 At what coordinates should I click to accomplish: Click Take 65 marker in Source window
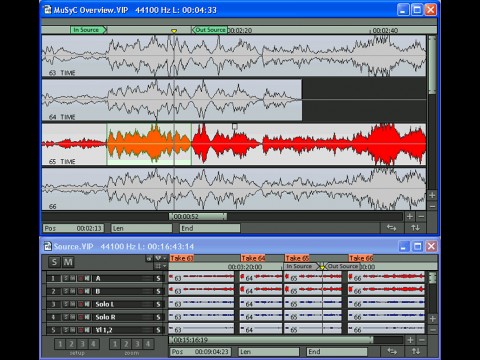pyautogui.click(x=297, y=258)
